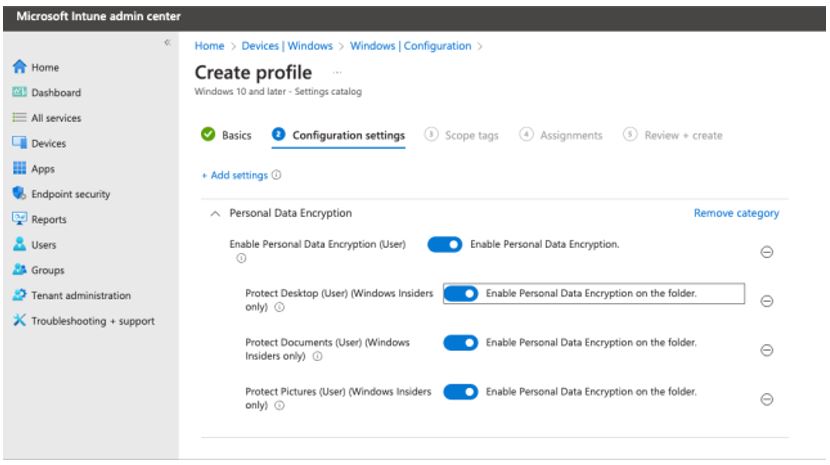The height and width of the screenshot is (465, 830).
Task: Open Dashboard in the sidebar menu
Action: (x=56, y=93)
